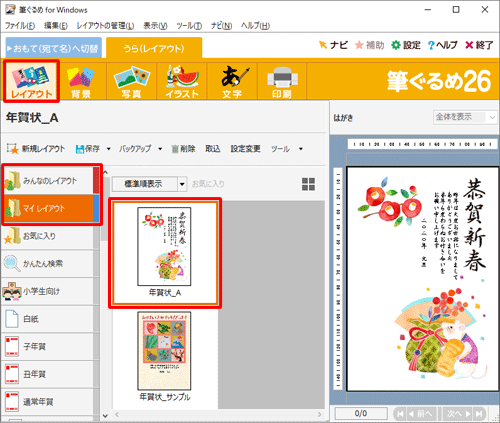Select the 年賀状_サンプル layout thumbnail

(x=165, y=357)
